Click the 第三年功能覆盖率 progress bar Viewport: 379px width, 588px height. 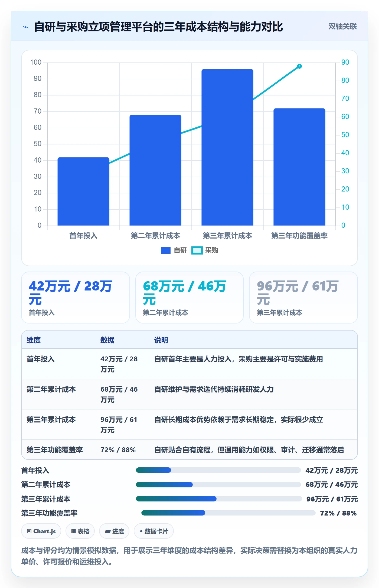point(228,513)
